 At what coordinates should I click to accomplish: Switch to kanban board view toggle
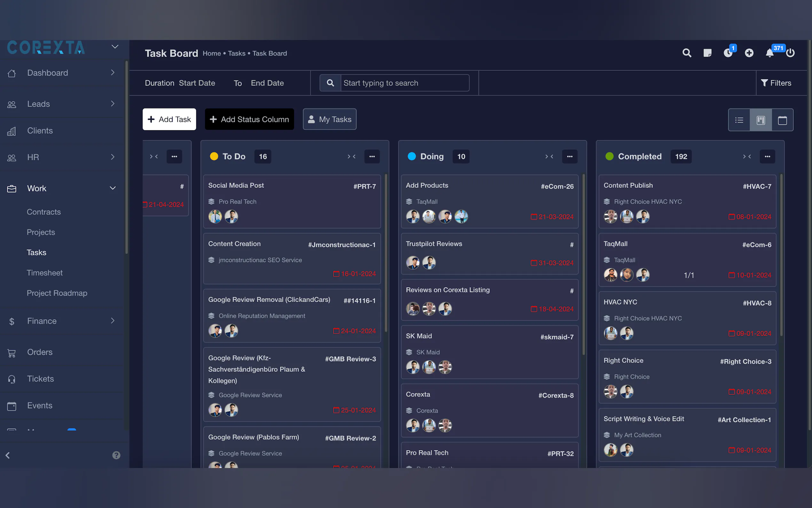(x=761, y=120)
